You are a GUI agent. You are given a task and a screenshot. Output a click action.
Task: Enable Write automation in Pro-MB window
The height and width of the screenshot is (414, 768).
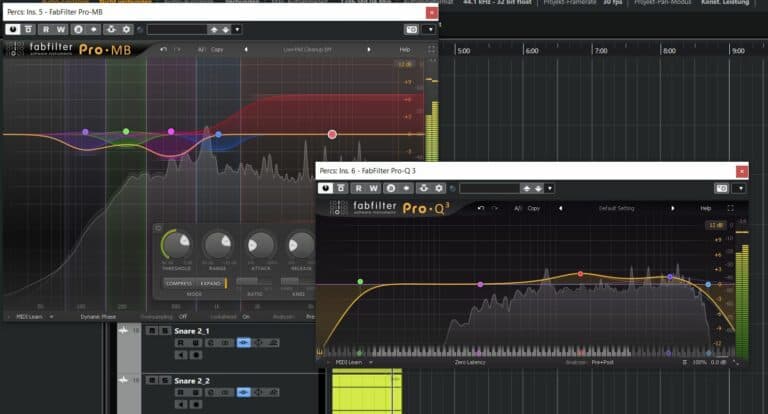[61, 29]
